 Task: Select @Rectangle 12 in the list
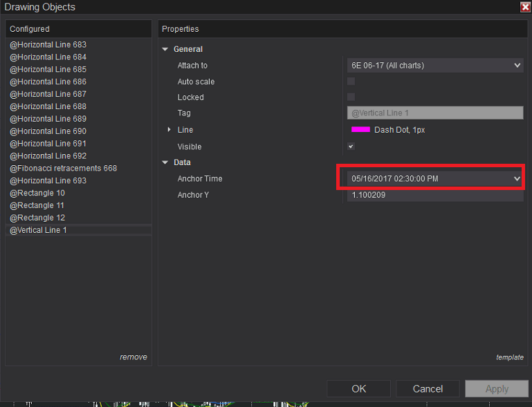click(x=78, y=218)
